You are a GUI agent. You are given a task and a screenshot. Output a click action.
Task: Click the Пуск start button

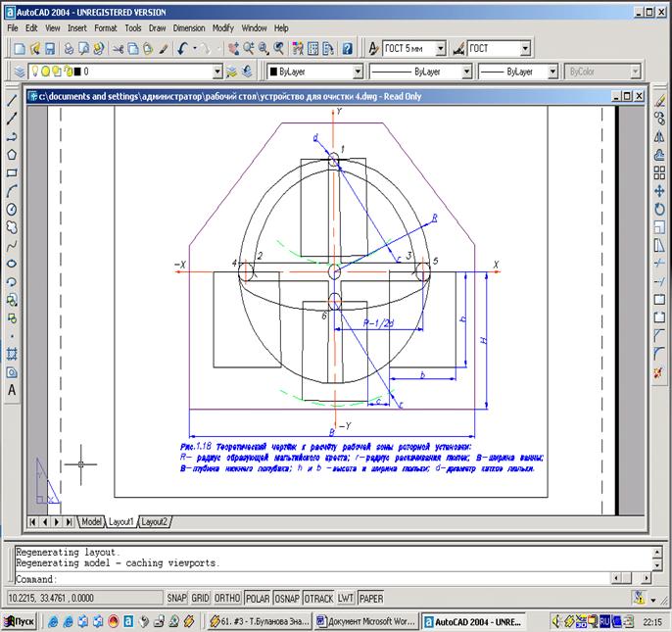[21, 621]
